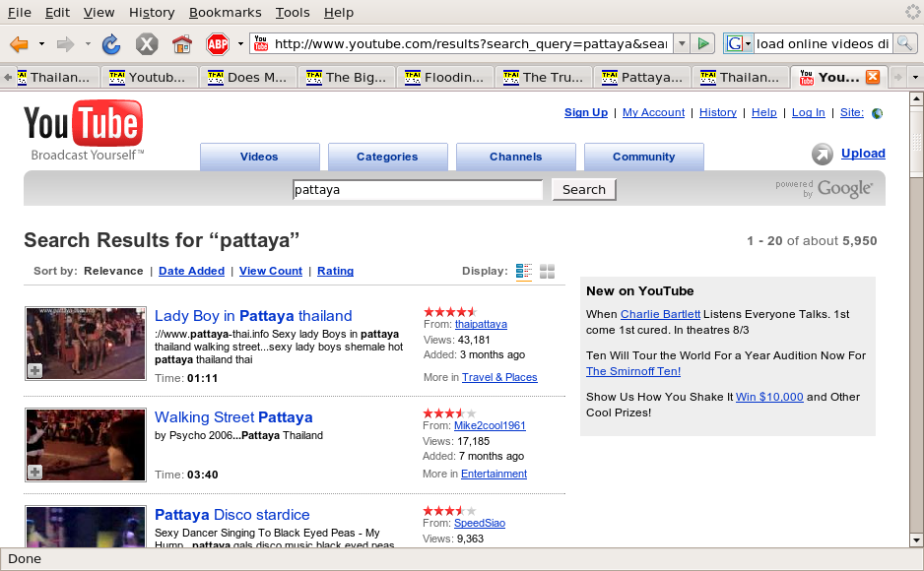Screen dimensions: 924x571
Task: Click the search magnifier icon in toolbar
Action: (x=904, y=43)
